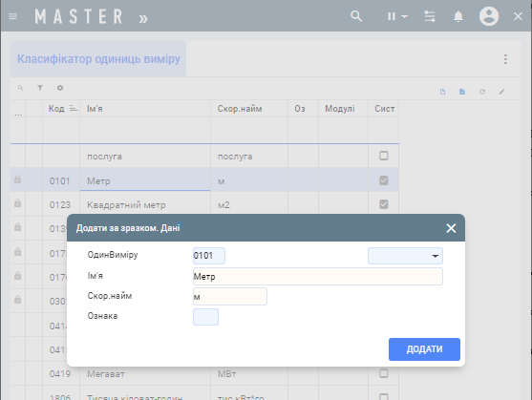Screen dimensions: 532x400
Task: Select the Класифікатор одиниць виміру tab
Action: click(x=98, y=59)
